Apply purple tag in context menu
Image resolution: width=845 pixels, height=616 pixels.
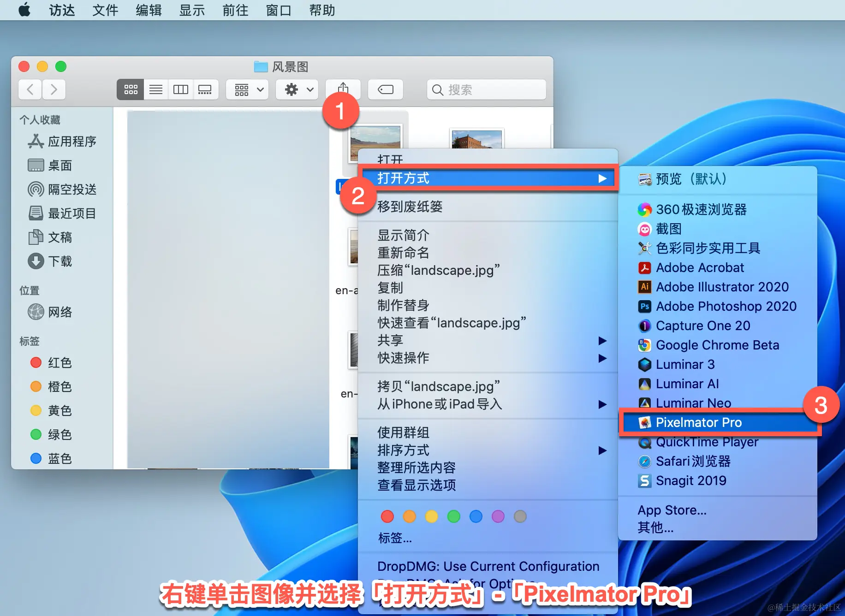(498, 516)
